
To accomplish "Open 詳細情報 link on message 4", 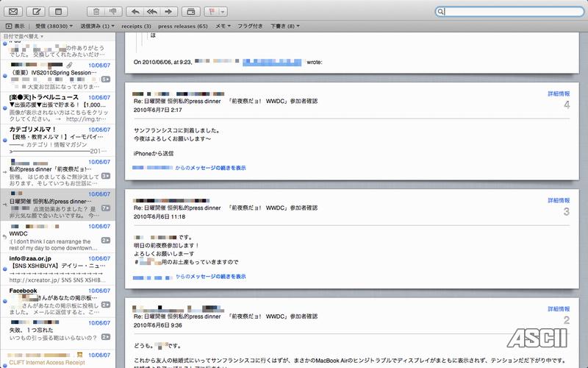I will click(559, 93).
